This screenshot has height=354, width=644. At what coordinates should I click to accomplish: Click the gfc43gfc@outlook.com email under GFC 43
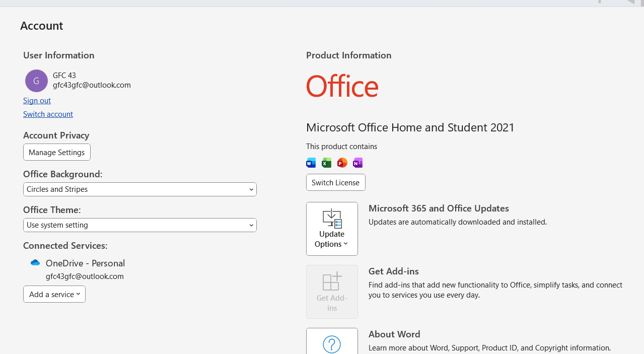pos(92,85)
